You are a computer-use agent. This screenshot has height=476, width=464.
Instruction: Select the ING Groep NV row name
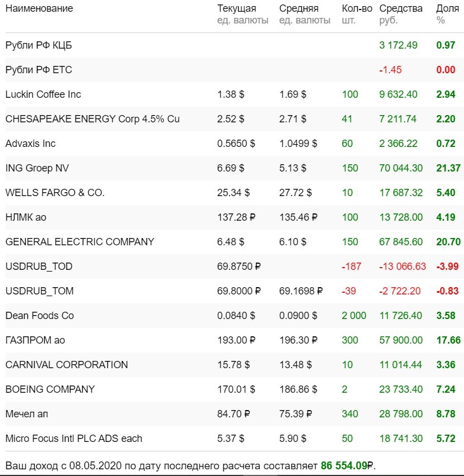(x=37, y=168)
